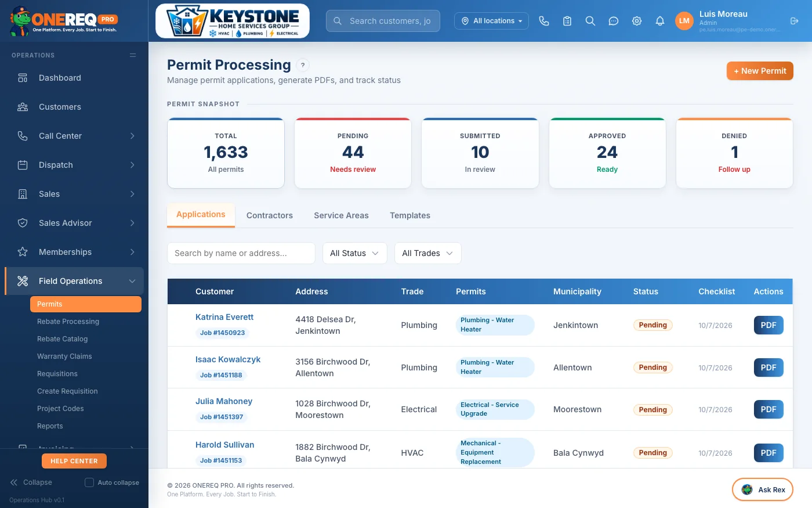Click the Pending snapshot card
The width and height of the screenshot is (812, 508).
[x=353, y=153]
